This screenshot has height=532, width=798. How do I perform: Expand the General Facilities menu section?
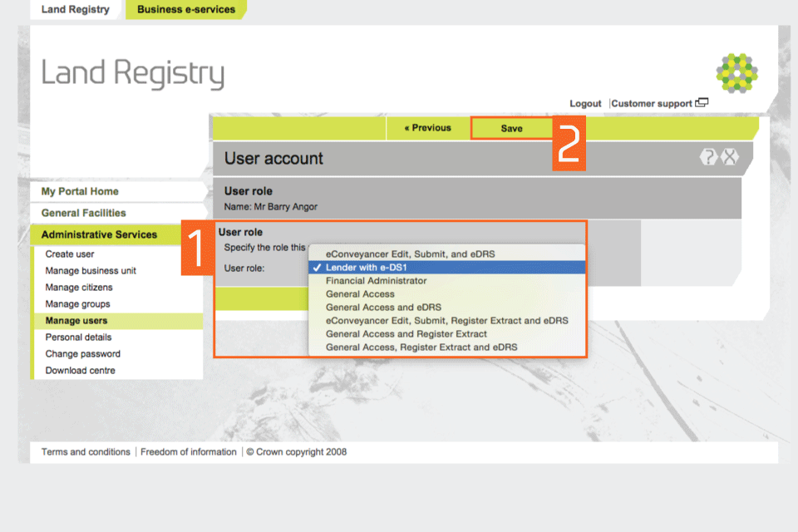[x=84, y=213]
